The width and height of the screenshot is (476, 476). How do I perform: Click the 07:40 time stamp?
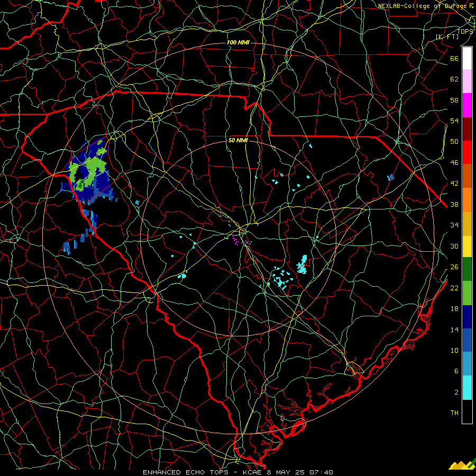[322, 472]
